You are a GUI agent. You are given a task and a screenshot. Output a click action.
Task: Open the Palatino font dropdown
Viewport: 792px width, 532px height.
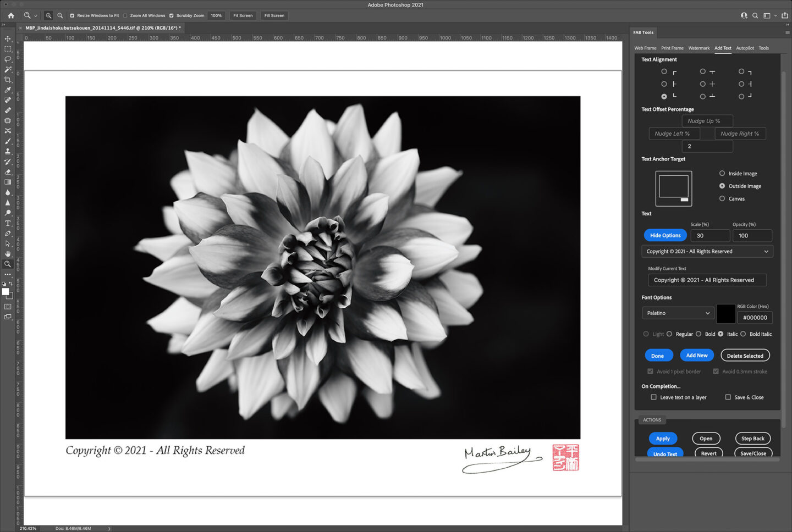tap(678, 313)
